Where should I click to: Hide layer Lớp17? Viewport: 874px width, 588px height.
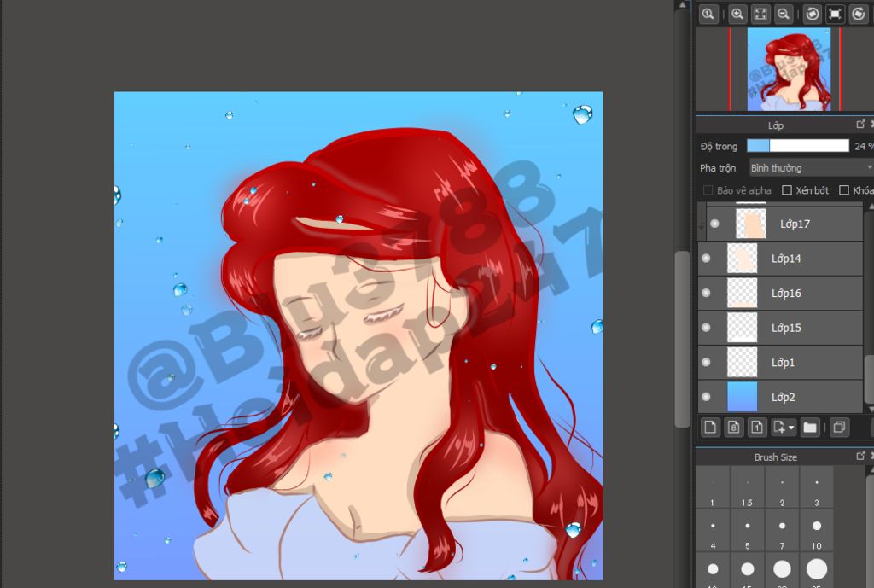click(x=714, y=224)
